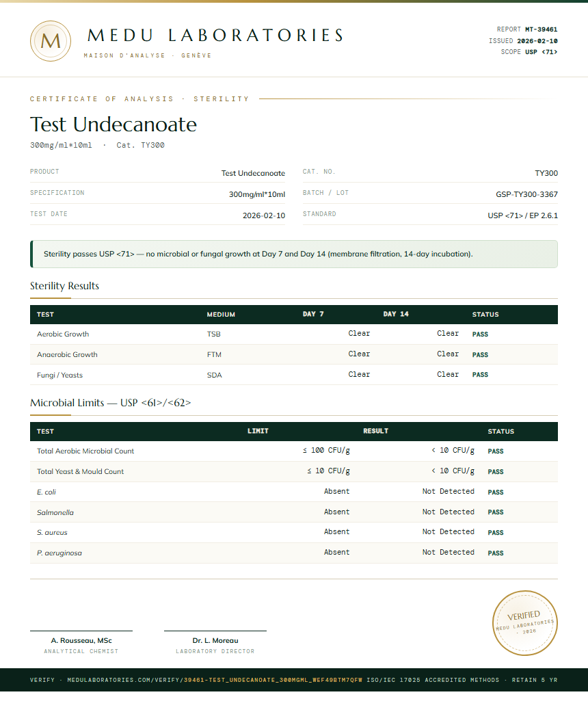Viewport: 588px width, 712px height.
Task: Click STANDARD value USP <71> / EP 2.6.1
Action: pos(522,215)
